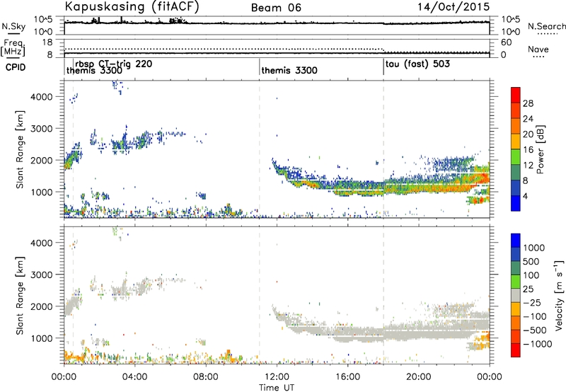Pick the red top segment of power colorbar
This screenshot has width=566, height=392.
(x=516, y=95)
